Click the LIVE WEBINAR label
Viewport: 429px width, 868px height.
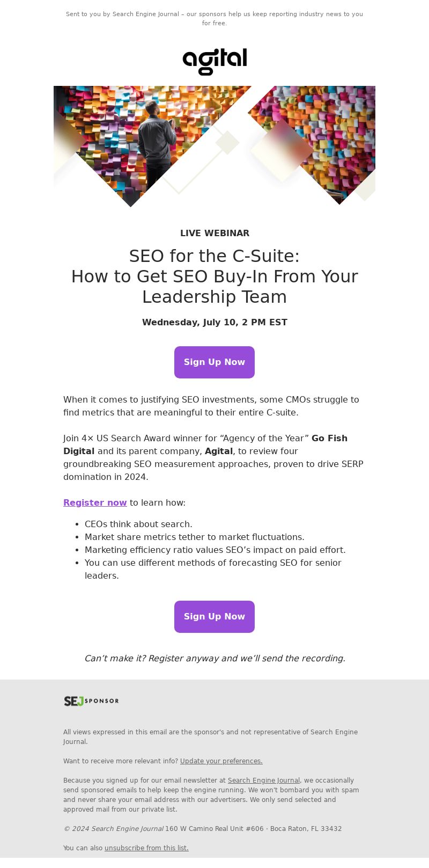(214, 234)
